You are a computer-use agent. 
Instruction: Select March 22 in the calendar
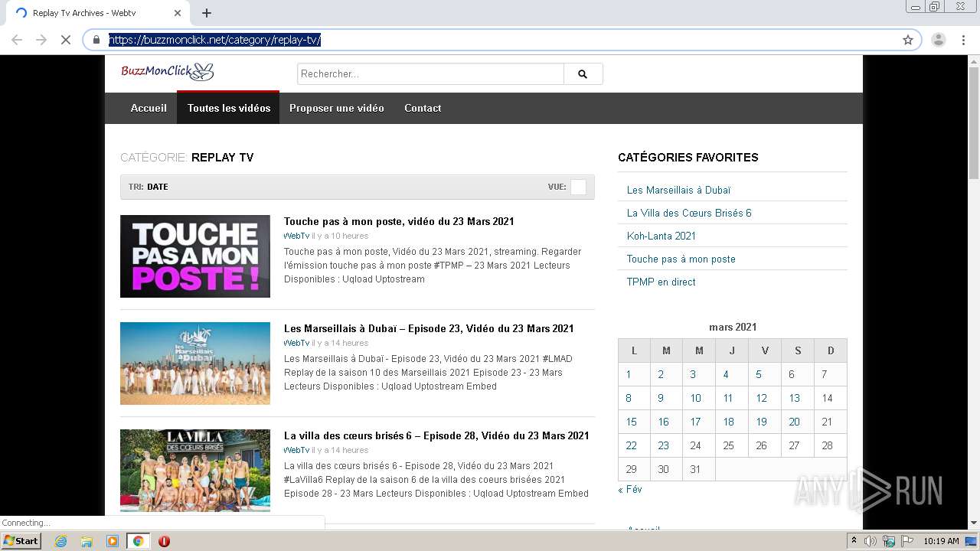(631, 445)
